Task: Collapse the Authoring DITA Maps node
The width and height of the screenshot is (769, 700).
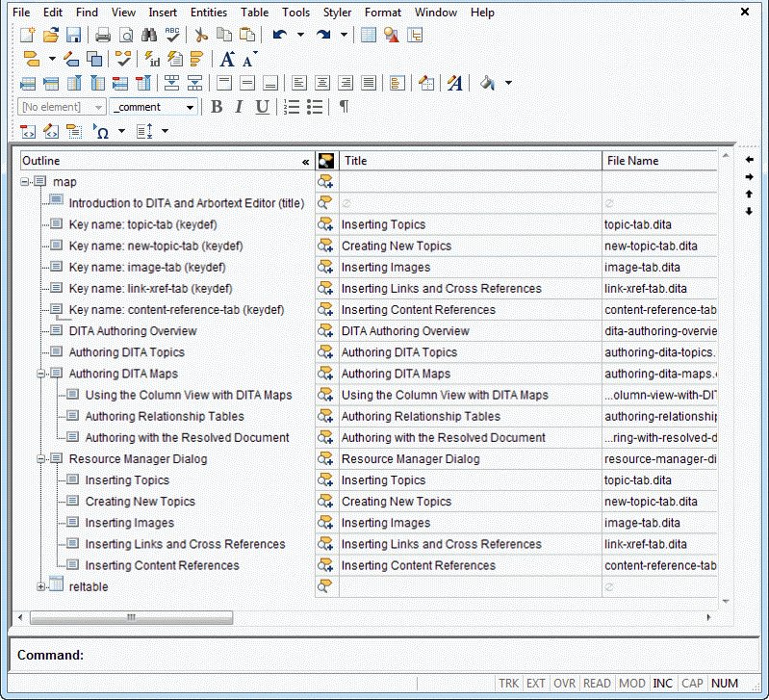Action: point(41,374)
